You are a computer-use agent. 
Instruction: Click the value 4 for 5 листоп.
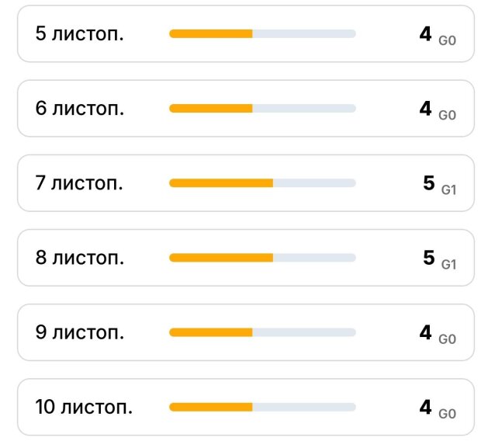point(425,33)
